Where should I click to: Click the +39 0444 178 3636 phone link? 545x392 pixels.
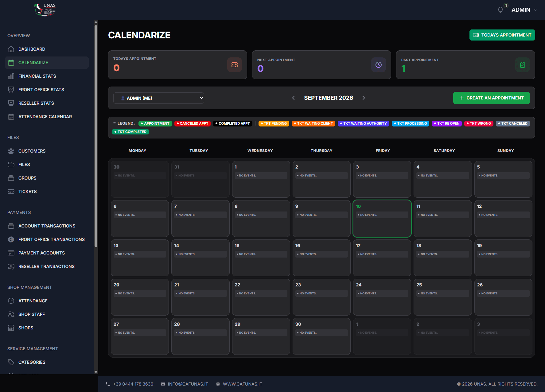pos(133,384)
